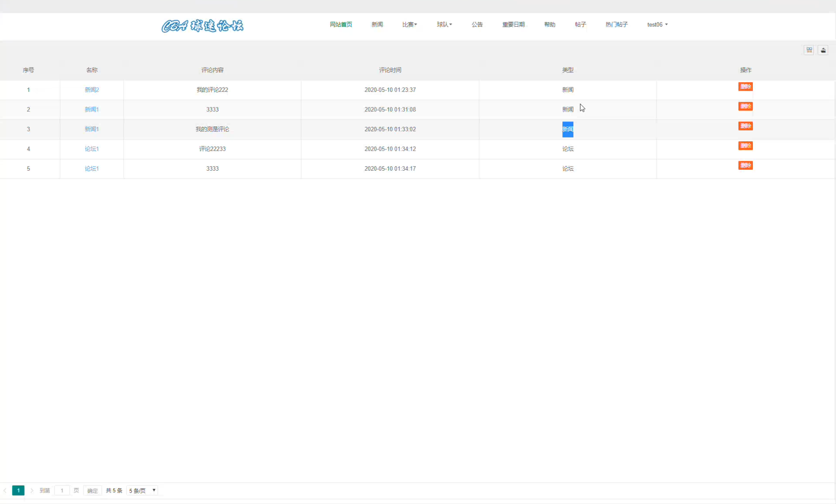Delete the comment 我的测是评论
836x504 pixels.
point(745,126)
